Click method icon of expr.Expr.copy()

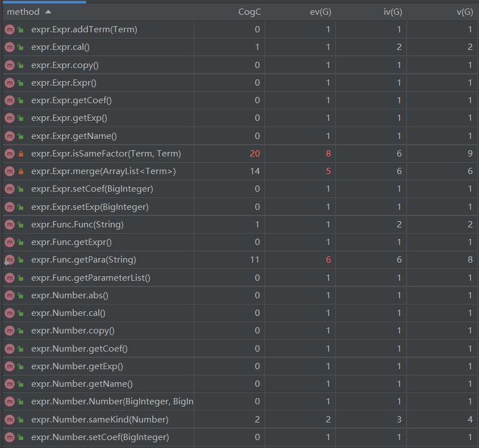pyautogui.click(x=10, y=65)
